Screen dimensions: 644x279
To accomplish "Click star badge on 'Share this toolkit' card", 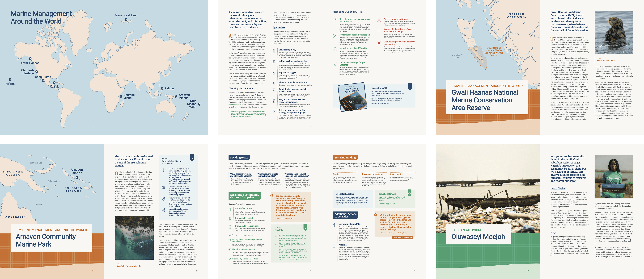I will click(410, 87).
